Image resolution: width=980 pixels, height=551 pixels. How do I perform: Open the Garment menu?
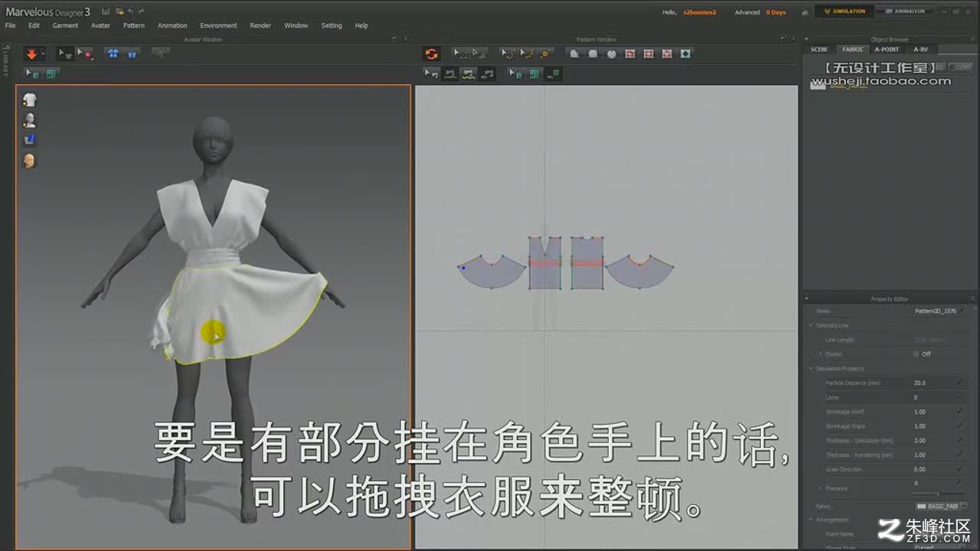[65, 25]
